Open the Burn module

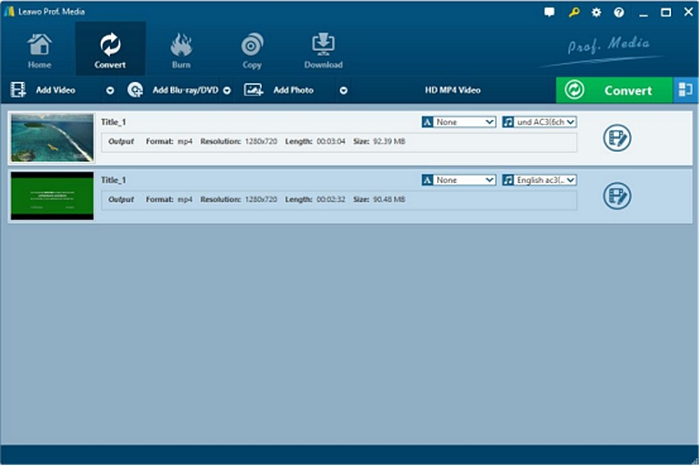point(181,50)
